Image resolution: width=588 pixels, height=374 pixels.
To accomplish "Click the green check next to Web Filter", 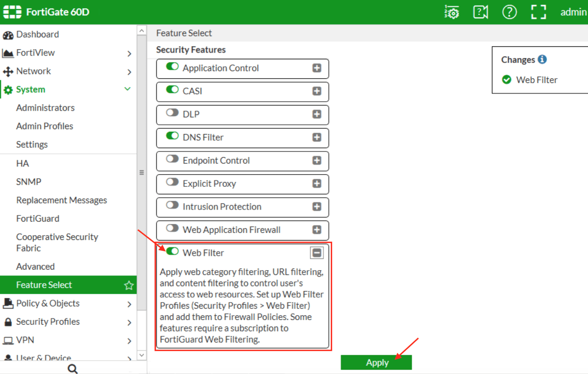I will tap(506, 79).
